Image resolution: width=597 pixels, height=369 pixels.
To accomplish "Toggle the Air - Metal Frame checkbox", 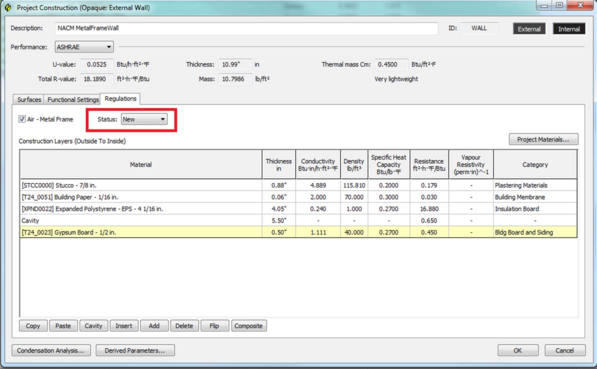I will point(22,119).
